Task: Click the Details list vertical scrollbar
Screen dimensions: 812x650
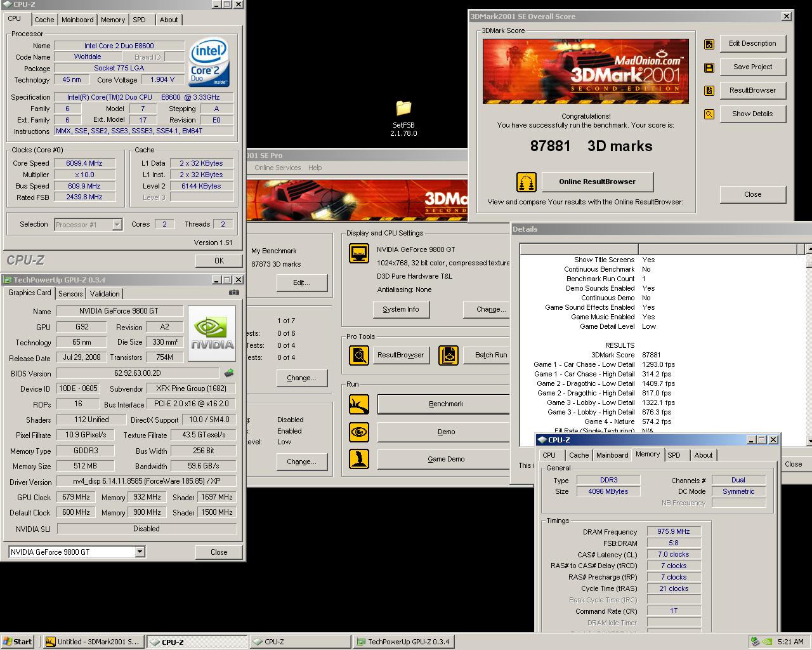Action: tap(809, 345)
